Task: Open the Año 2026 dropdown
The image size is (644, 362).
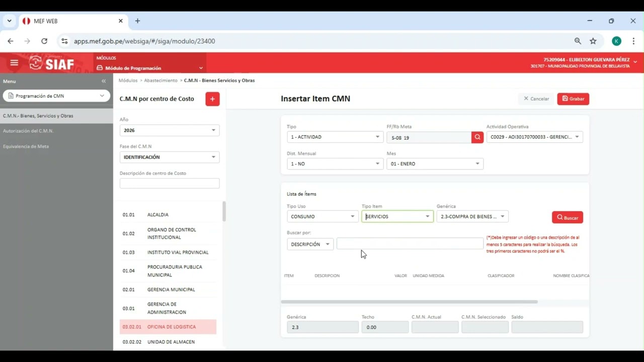Action: coord(170,130)
